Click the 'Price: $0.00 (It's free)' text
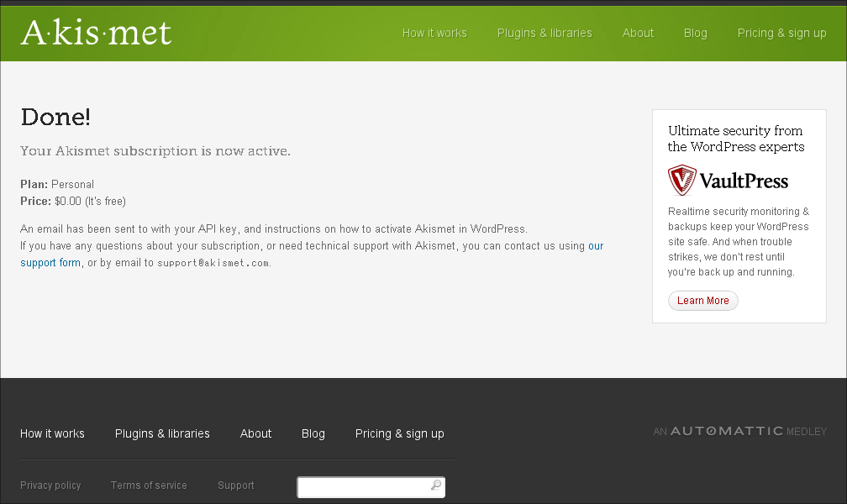 73,201
